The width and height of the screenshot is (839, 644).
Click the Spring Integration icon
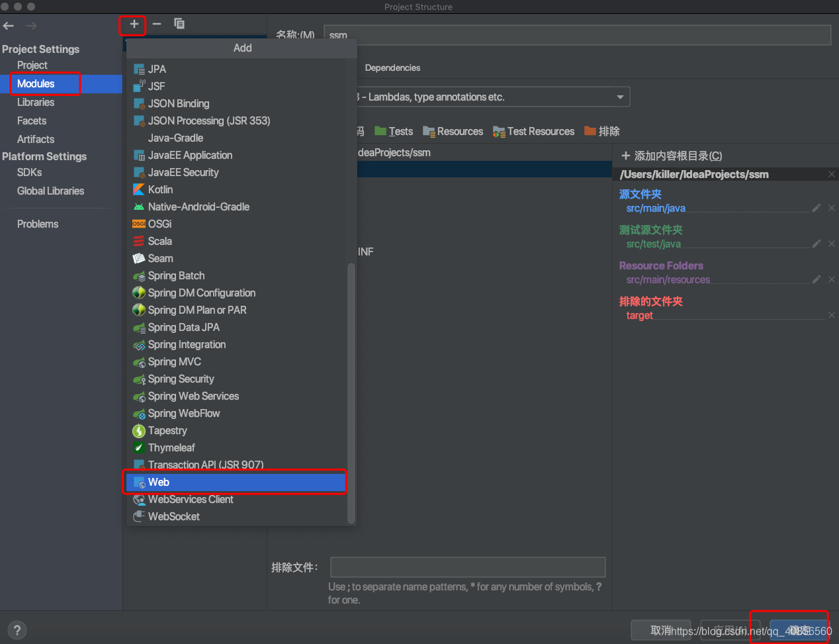(x=139, y=344)
